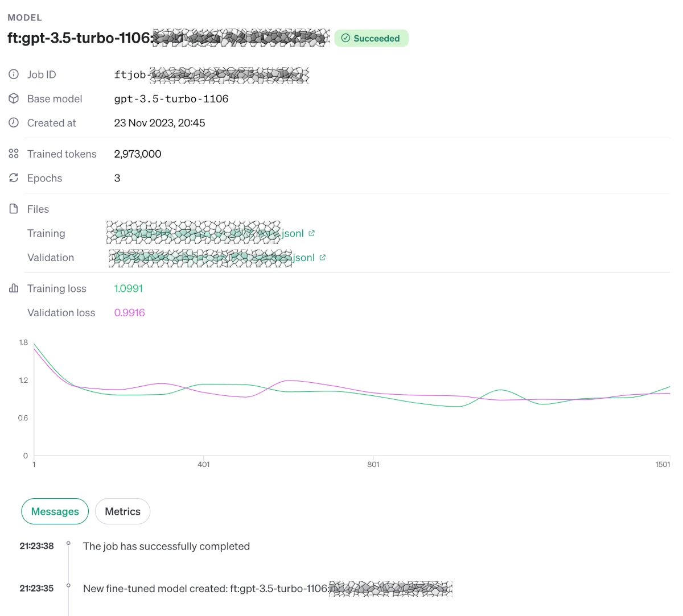This screenshot has width=683, height=616.
Task: Click the document icon next to Files
Action: tap(13, 208)
